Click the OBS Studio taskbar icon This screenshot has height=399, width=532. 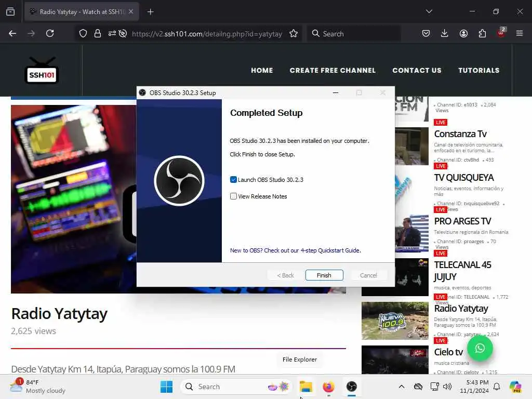[x=352, y=387]
